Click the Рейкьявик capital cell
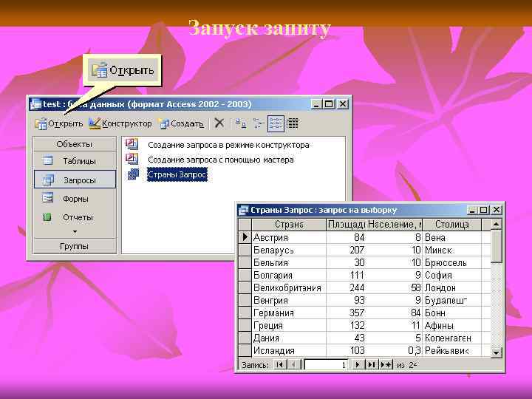 [x=452, y=350]
